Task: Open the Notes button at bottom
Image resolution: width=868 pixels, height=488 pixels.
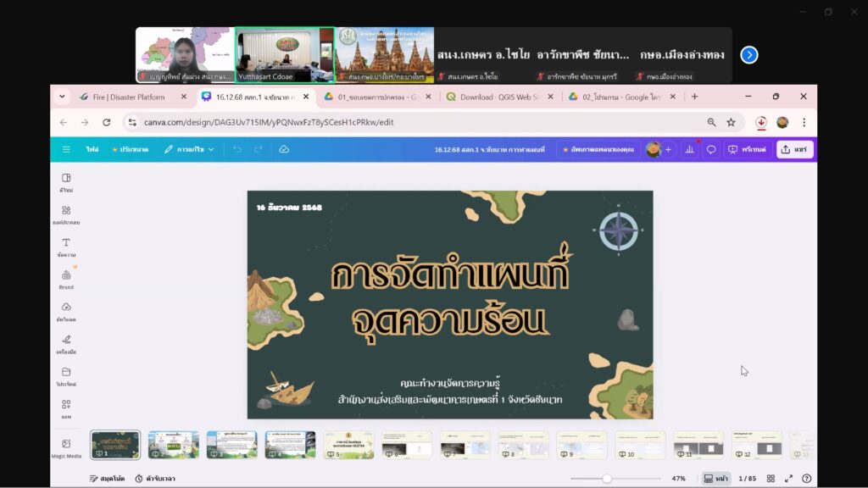Action: pyautogui.click(x=107, y=478)
